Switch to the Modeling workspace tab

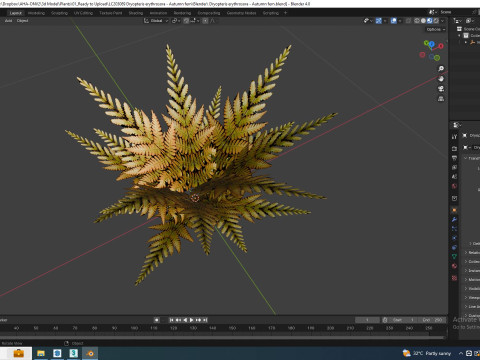(36, 13)
